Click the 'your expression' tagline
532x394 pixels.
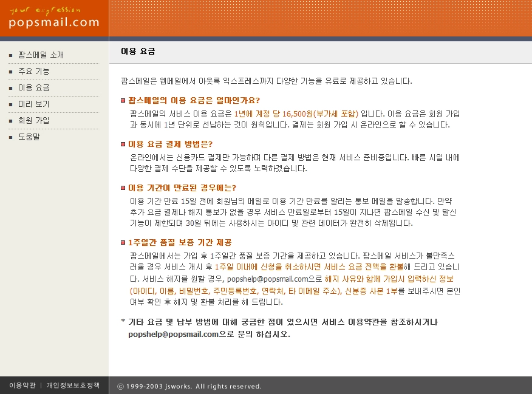(45, 10)
